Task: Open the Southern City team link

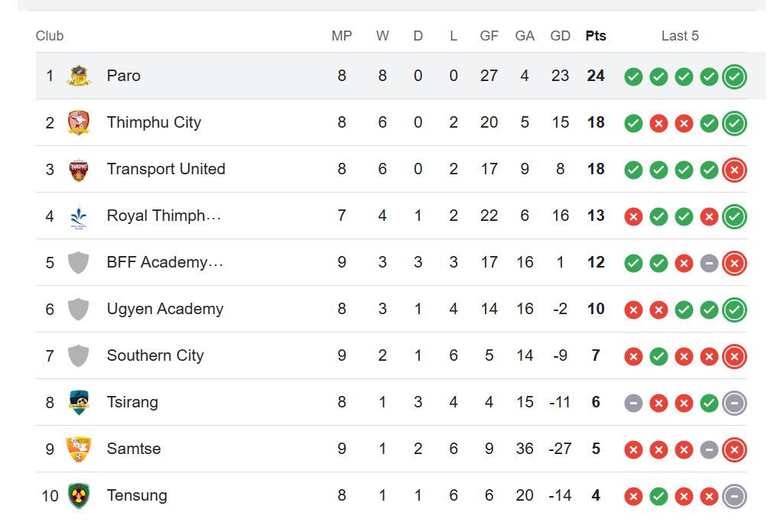Action: pyautogui.click(x=155, y=355)
